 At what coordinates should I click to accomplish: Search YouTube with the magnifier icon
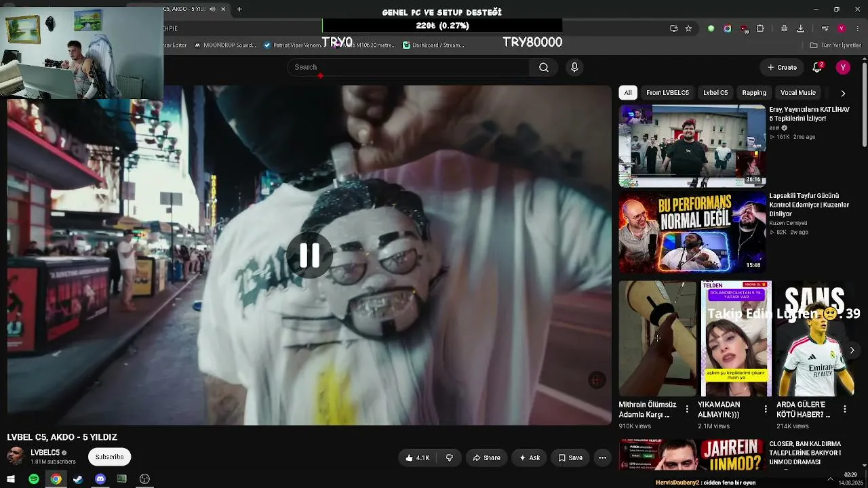click(x=544, y=67)
